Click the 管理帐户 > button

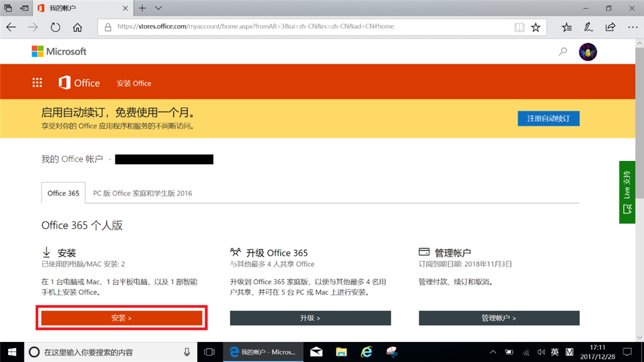click(499, 318)
